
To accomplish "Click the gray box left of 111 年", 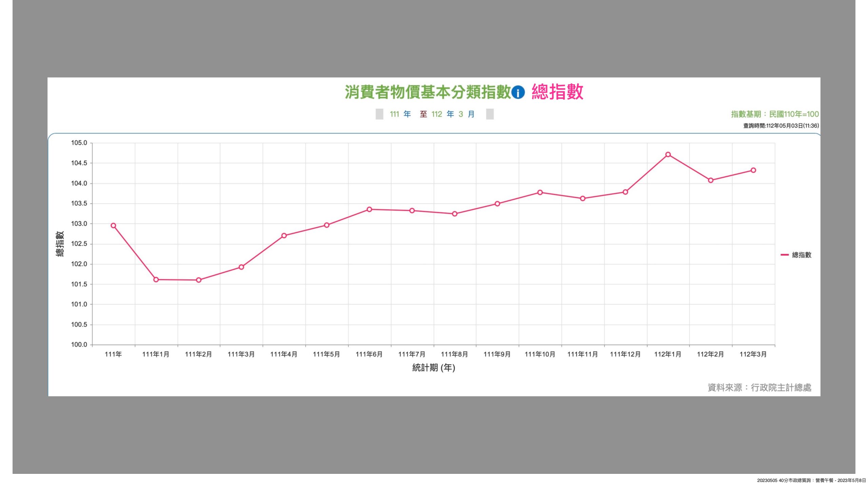I will pos(379,114).
